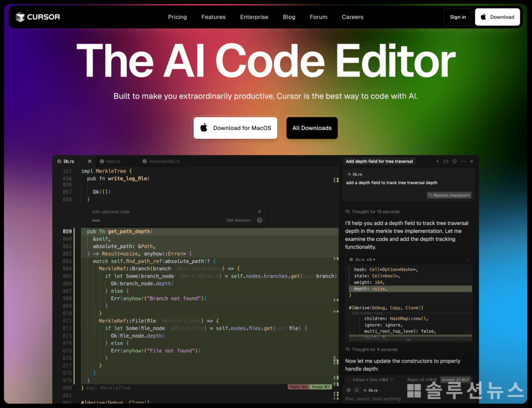Click the @ mention icon in the chat input
532x408 pixels.
click(349, 390)
